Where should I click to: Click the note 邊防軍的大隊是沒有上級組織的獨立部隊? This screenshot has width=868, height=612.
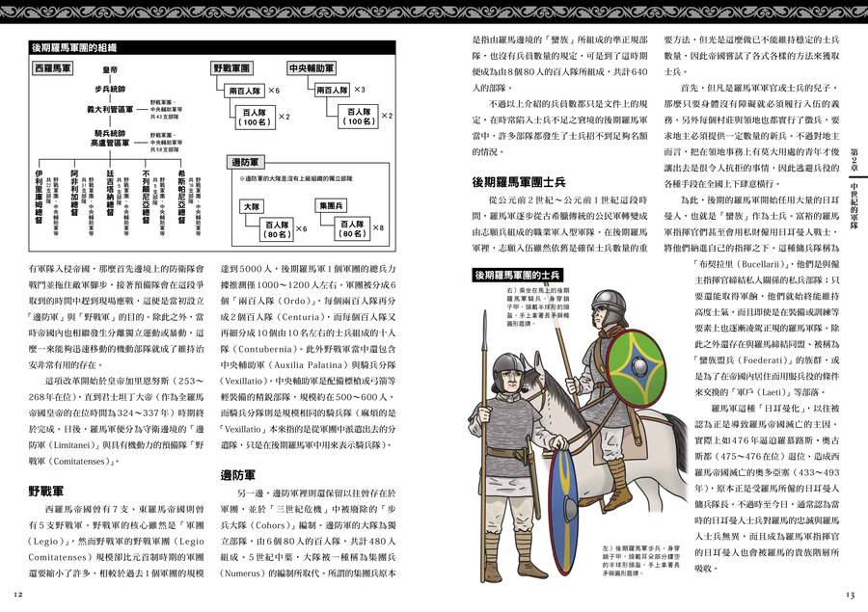pyautogui.click(x=296, y=178)
